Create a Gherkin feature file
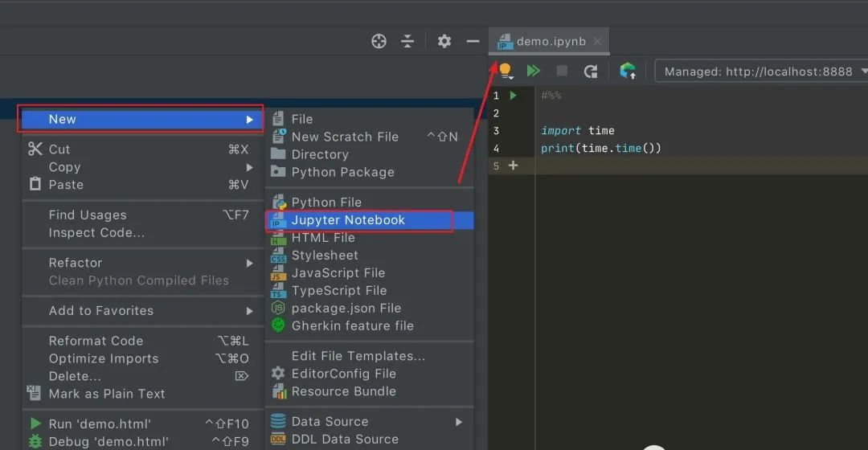Screen dimensions: 868x450 click(x=369, y=326)
